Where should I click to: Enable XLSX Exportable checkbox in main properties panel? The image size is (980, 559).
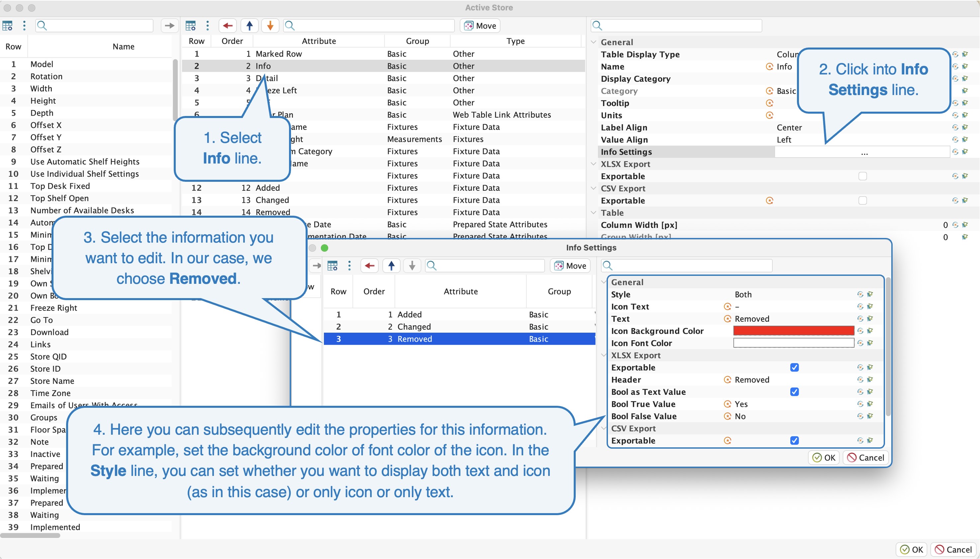[863, 176]
